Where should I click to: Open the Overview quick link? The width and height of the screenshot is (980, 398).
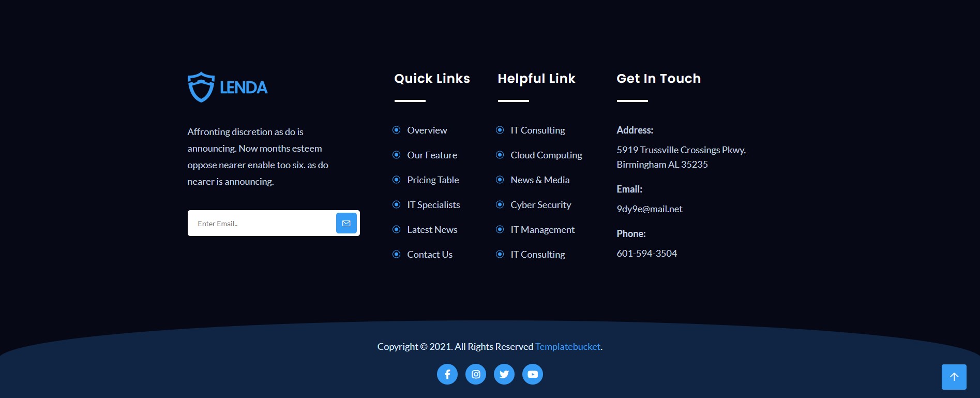(x=427, y=130)
